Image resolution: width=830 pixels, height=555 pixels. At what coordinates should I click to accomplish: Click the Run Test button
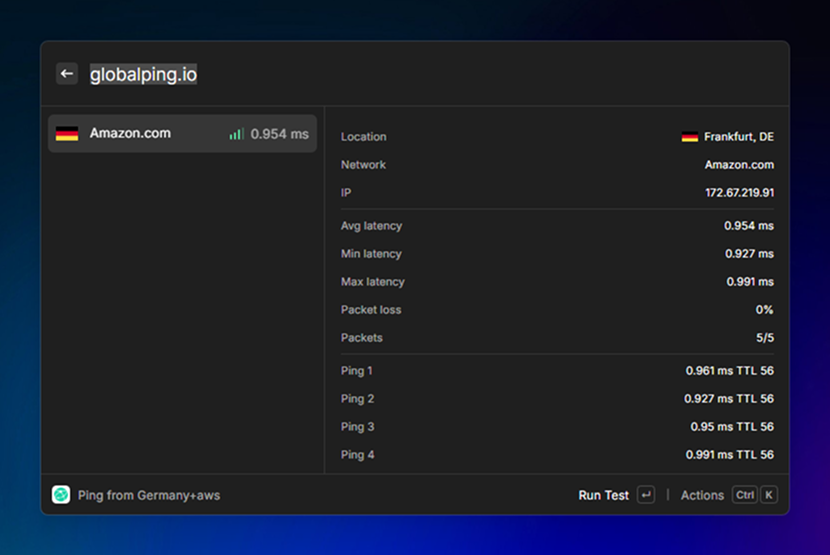tap(603, 495)
